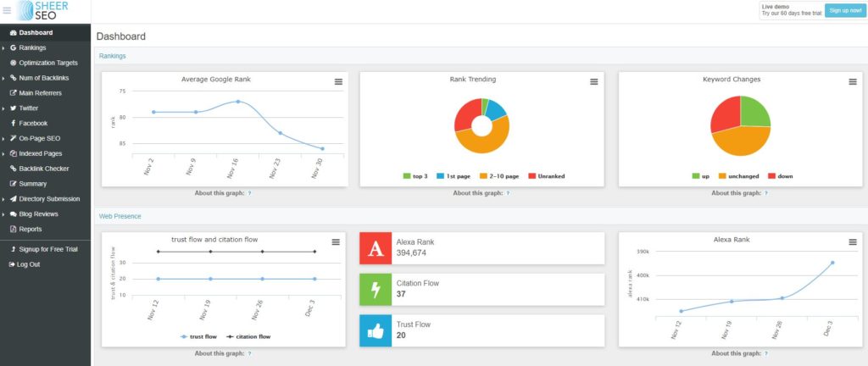
Task: Toggle '1st page' legend in Rank Trending
Action: 453,176
